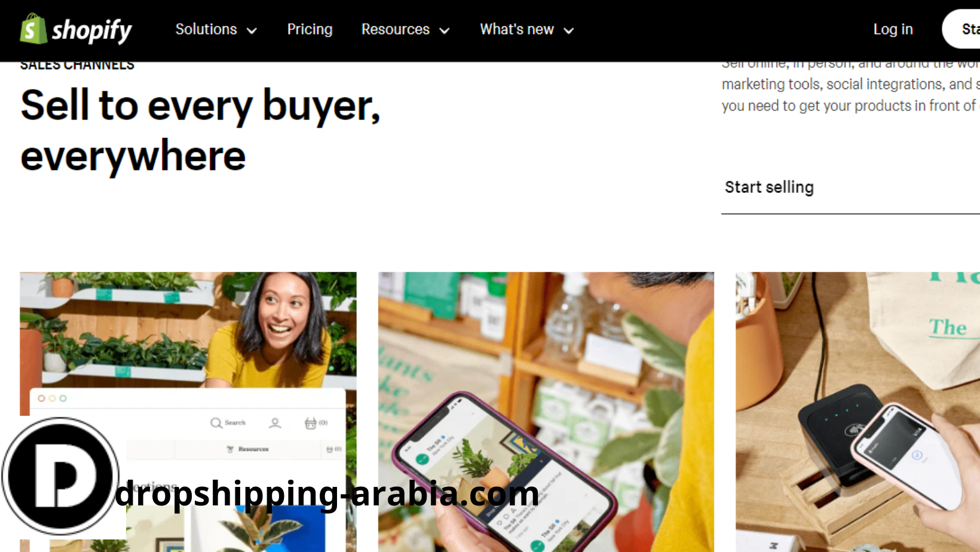The image size is (980, 552).
Task: Click the dropshipping-arabia.com watermark text
Action: (327, 494)
